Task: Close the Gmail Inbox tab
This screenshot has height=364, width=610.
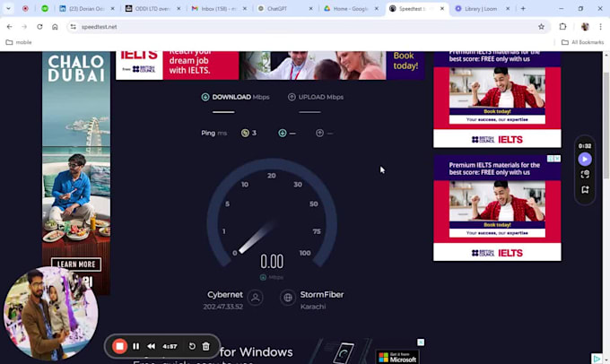Action: [x=245, y=8]
